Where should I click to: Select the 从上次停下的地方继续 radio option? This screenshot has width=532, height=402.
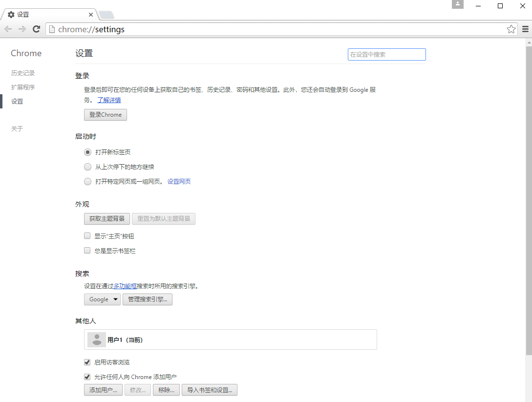coord(87,167)
